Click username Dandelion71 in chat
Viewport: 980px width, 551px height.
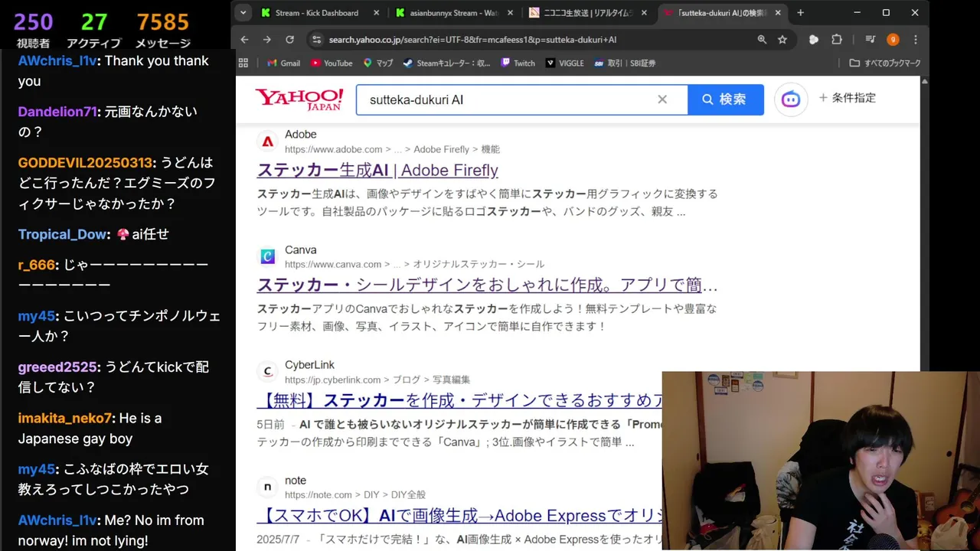pos(58,112)
